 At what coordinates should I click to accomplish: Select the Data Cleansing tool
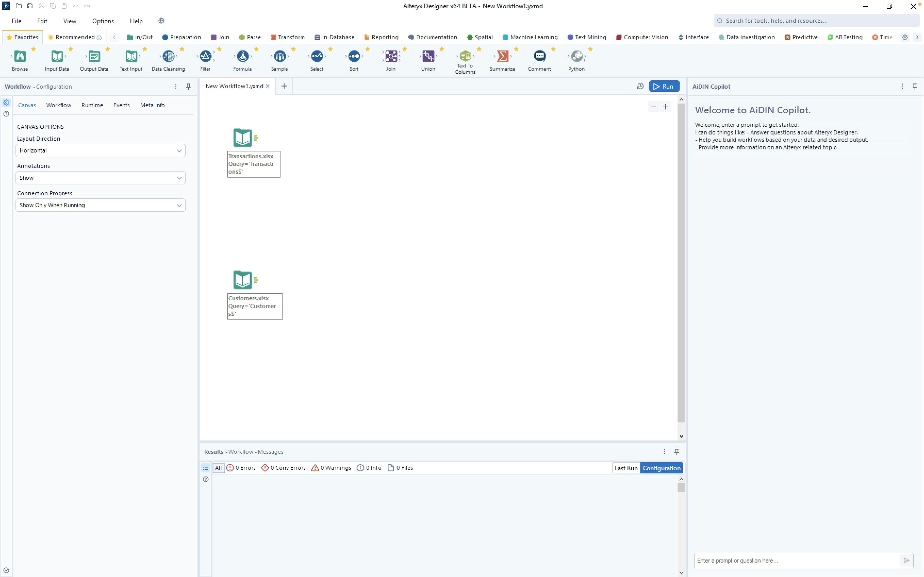(x=168, y=56)
